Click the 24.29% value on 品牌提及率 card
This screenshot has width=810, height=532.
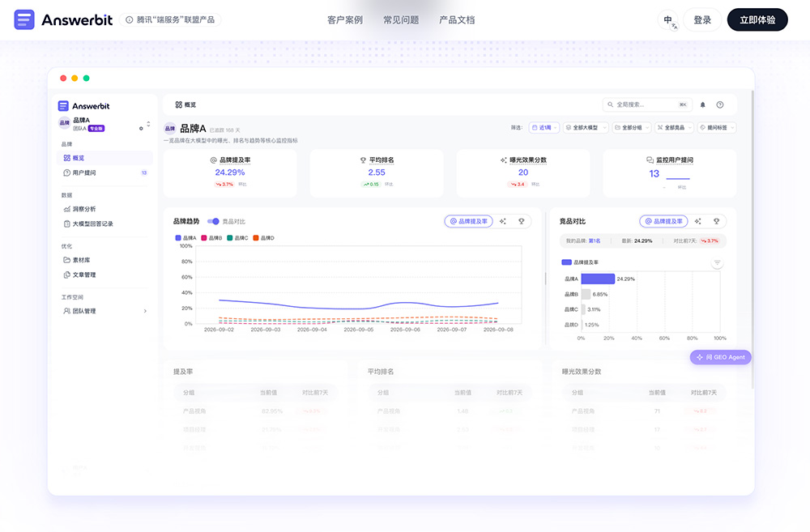click(x=230, y=172)
